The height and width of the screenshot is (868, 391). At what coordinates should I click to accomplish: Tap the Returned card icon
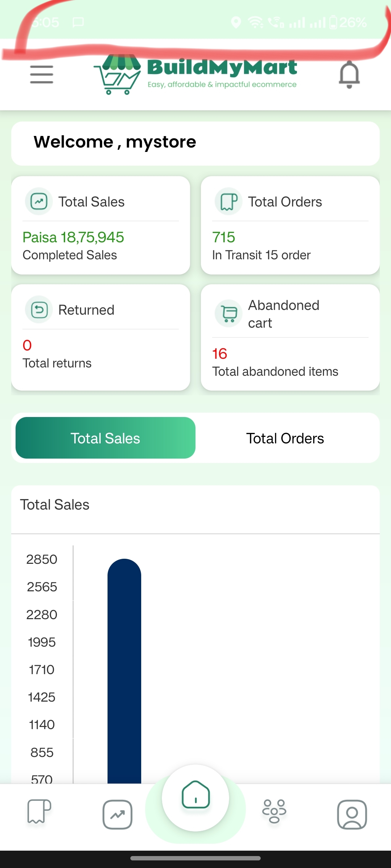(x=39, y=310)
